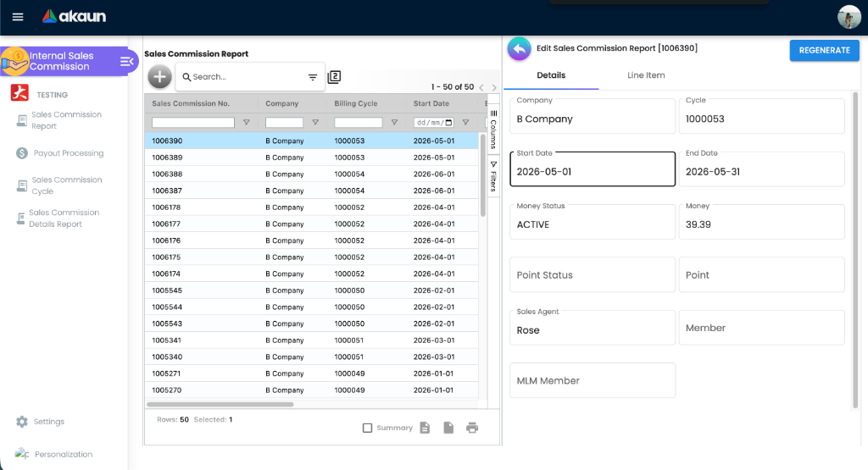Click the Money field 39.39
The width and height of the screenshot is (868, 470).
[762, 222]
